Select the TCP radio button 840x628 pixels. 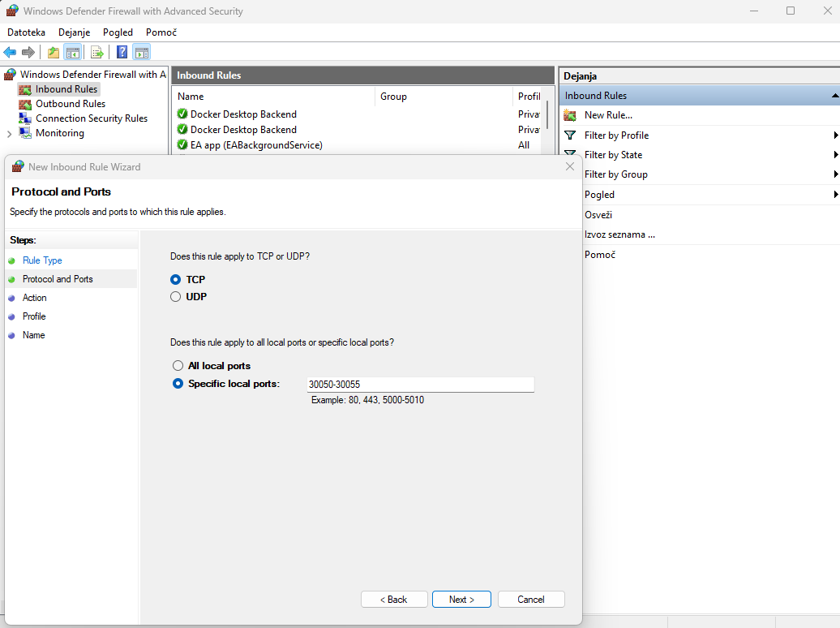(x=176, y=279)
